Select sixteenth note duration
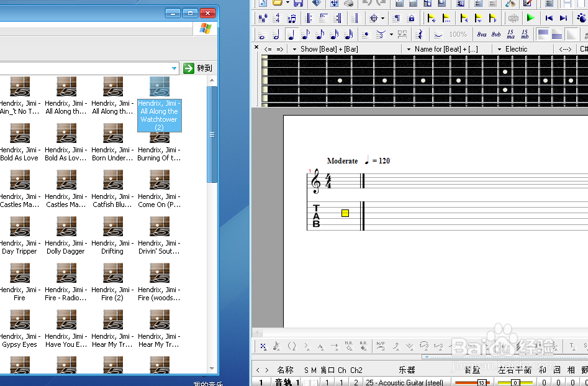Image resolution: width=588 pixels, height=386 pixels. click(x=320, y=35)
